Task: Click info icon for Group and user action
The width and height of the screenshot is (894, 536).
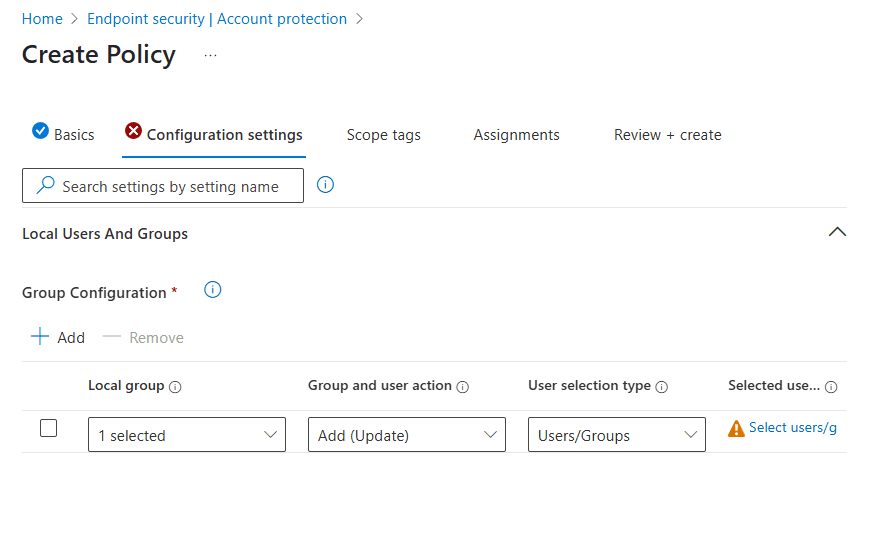Action: [x=462, y=387]
